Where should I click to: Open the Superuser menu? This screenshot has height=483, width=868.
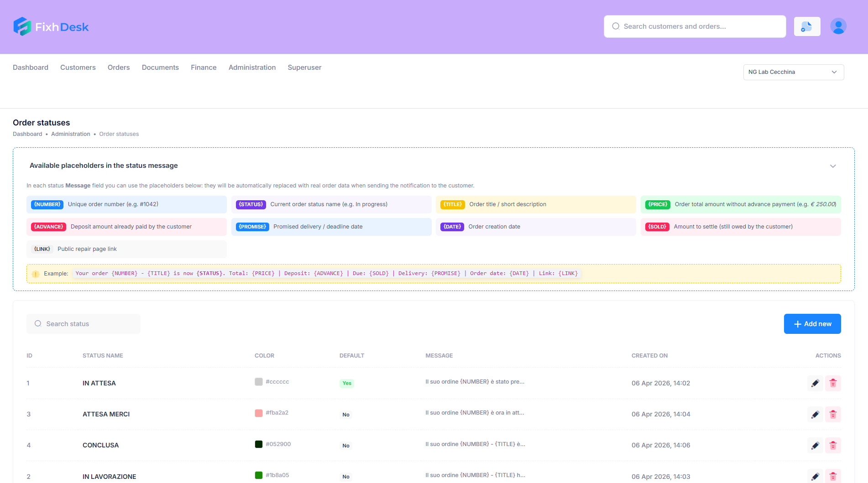tap(304, 68)
